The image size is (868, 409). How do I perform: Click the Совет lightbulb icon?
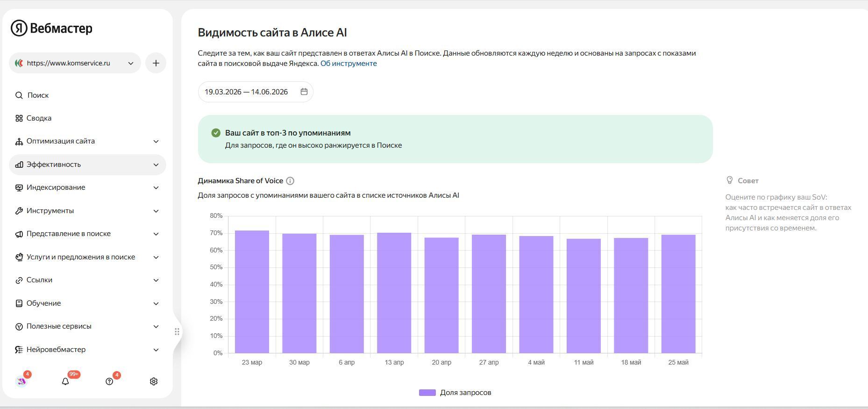point(730,180)
